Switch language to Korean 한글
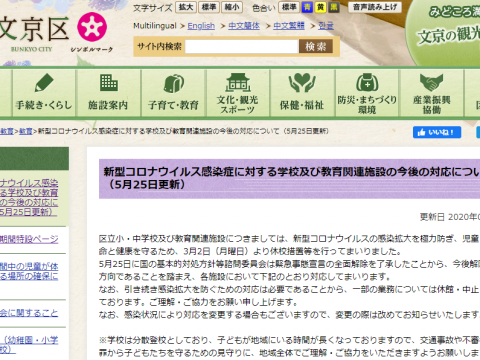The image size is (480, 360). click(326, 26)
